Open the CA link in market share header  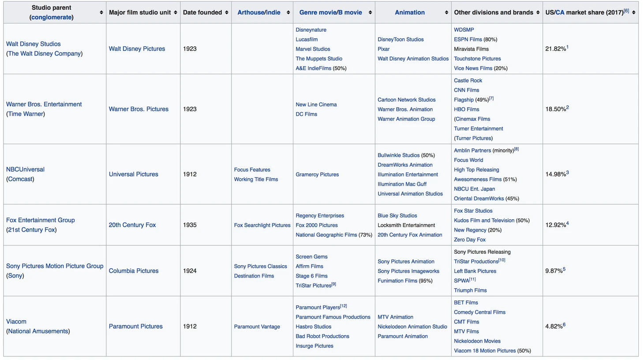(560, 12)
